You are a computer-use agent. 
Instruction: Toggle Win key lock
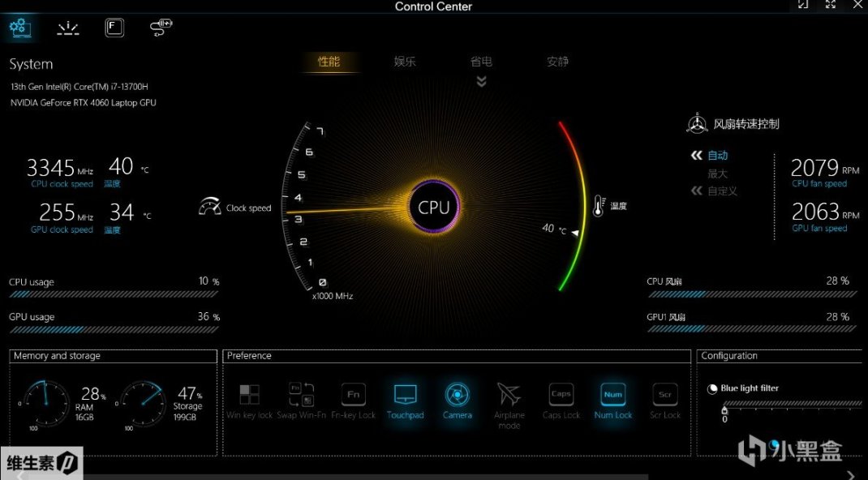pos(249,402)
